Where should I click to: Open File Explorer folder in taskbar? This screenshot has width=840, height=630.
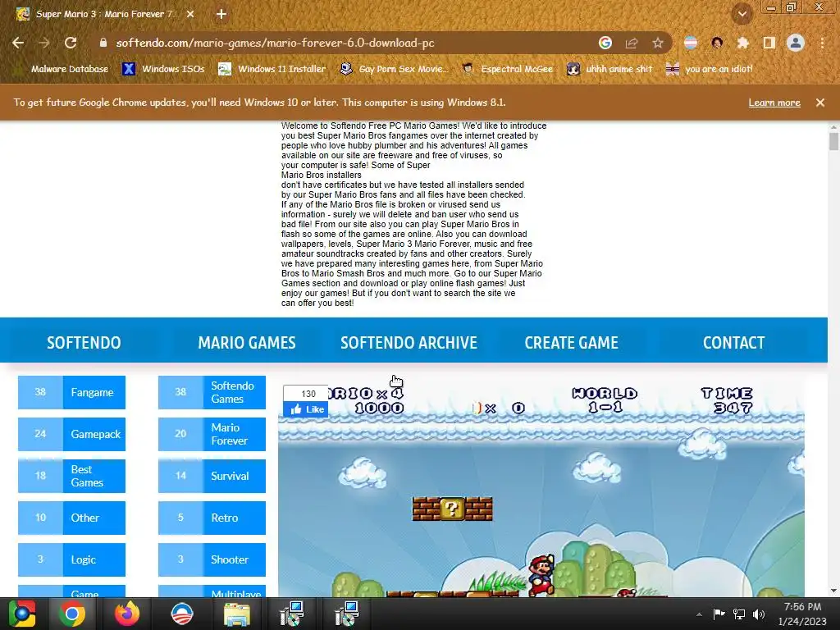point(236,614)
